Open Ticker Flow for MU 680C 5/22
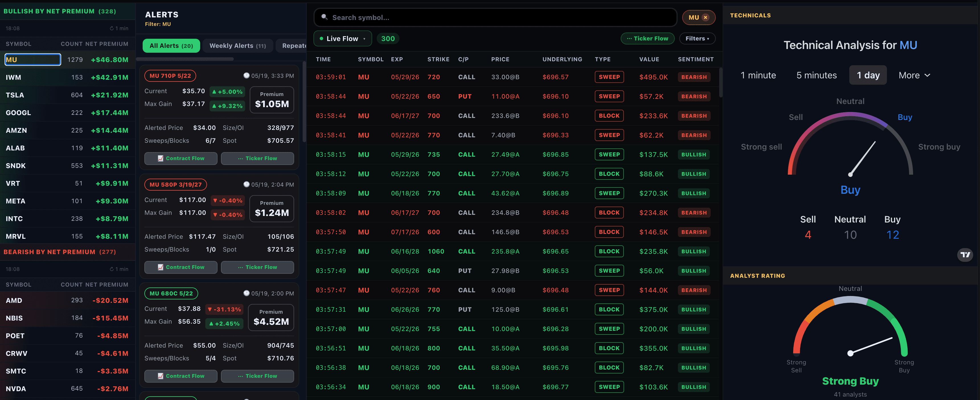Viewport: 980px width, 400px height. pyautogui.click(x=257, y=376)
